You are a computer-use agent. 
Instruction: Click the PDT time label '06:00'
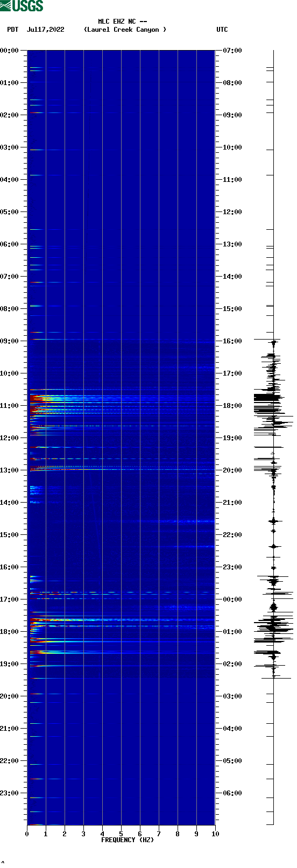click(x=10, y=244)
